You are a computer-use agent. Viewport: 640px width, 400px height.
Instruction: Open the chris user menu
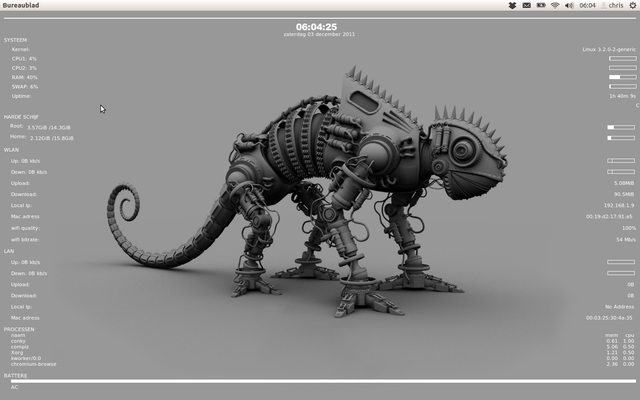tap(613, 5)
